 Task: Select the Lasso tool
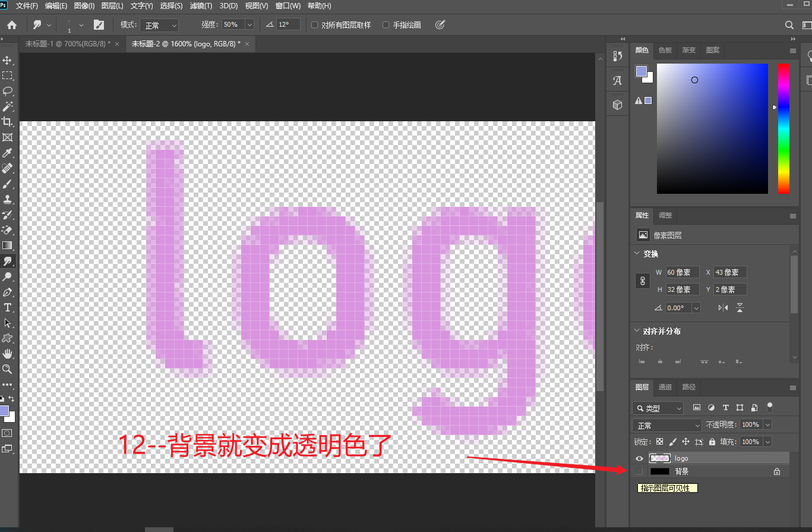(8, 91)
